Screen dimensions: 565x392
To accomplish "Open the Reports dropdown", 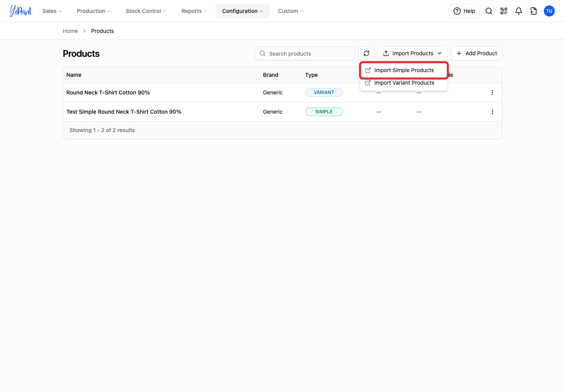I will tap(194, 11).
